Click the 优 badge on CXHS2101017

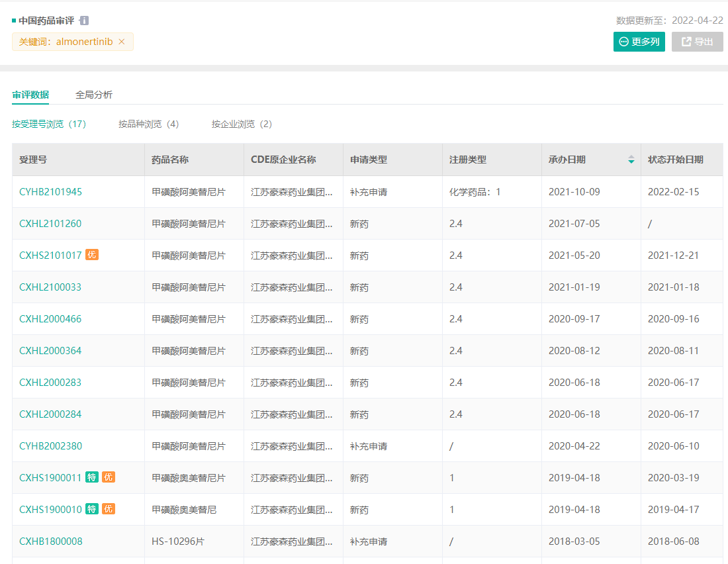(92, 255)
